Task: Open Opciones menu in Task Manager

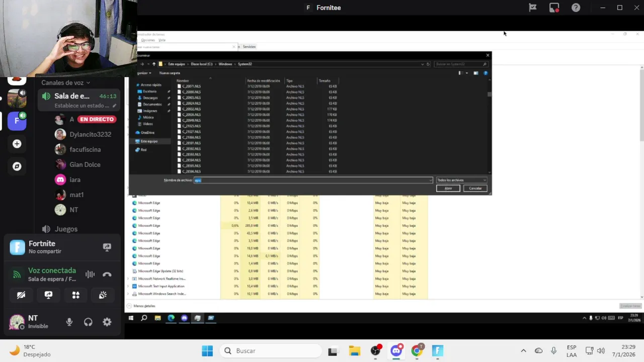Action: click(148, 40)
